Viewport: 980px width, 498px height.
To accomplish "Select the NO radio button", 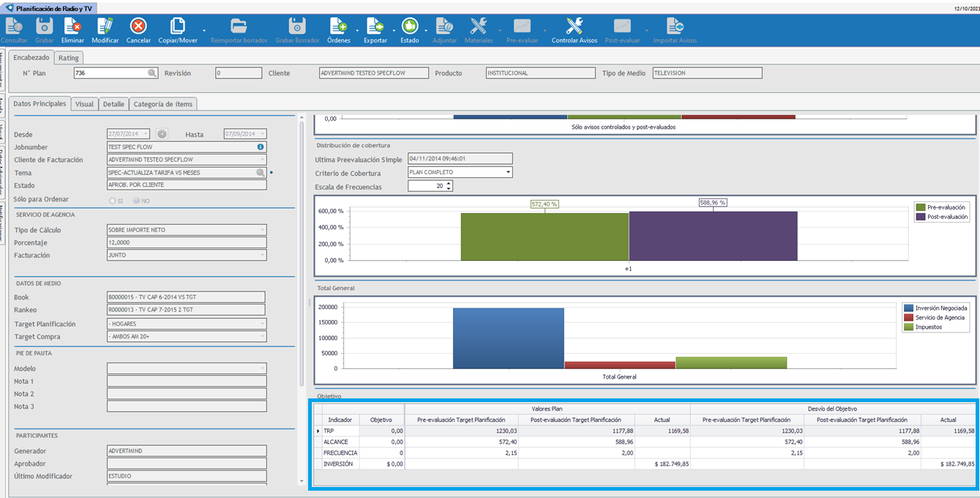I will 136,200.
